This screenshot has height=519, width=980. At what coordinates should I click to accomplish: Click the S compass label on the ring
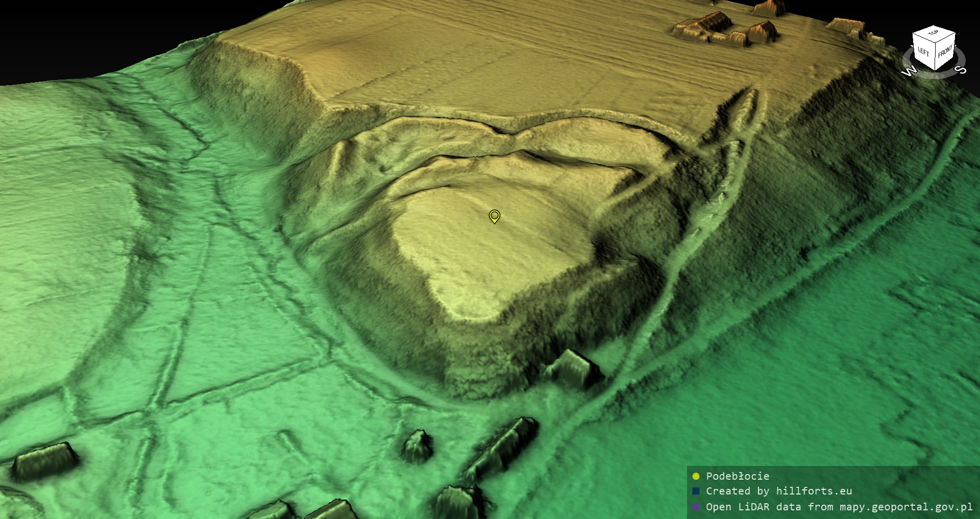[x=960, y=69]
